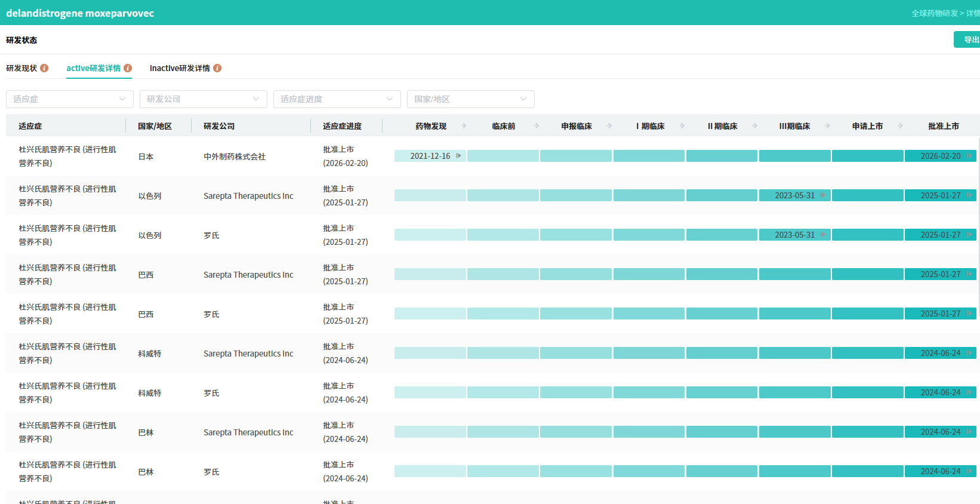This screenshot has width=980, height=504.
Task: Click arrow icon after 临床前 column header
Action: pyautogui.click(x=537, y=126)
